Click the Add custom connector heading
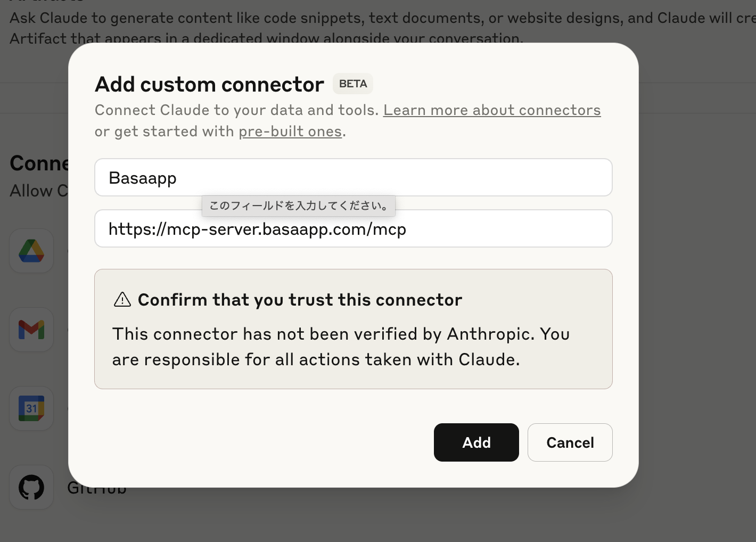The width and height of the screenshot is (756, 542). click(209, 85)
